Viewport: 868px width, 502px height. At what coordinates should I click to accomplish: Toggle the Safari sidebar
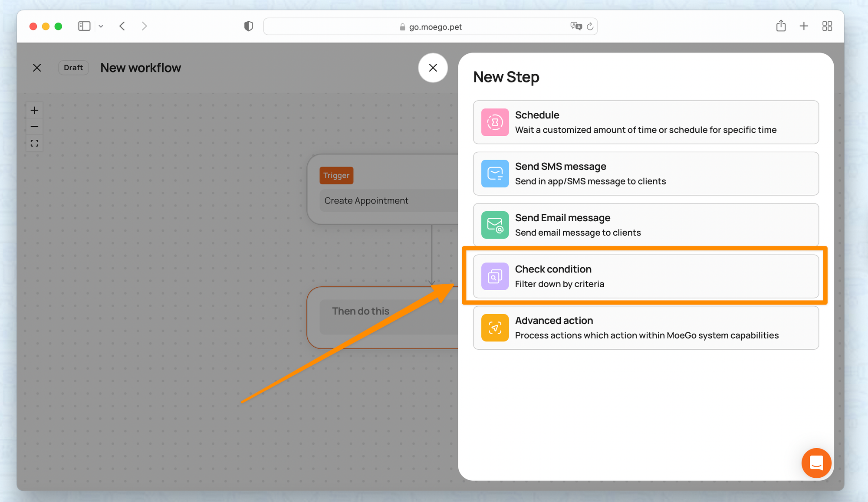click(x=84, y=26)
